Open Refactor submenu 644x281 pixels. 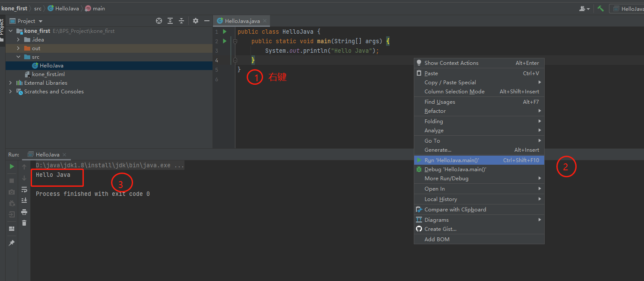pyautogui.click(x=479, y=111)
